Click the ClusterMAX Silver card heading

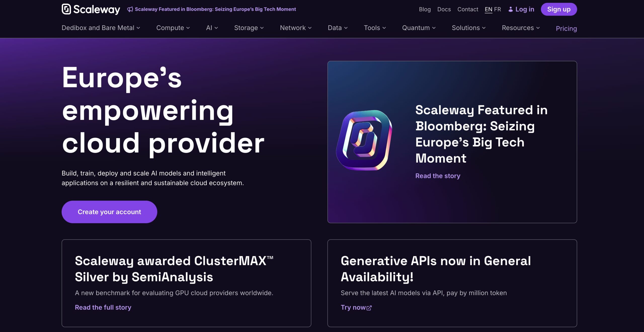[174, 269]
